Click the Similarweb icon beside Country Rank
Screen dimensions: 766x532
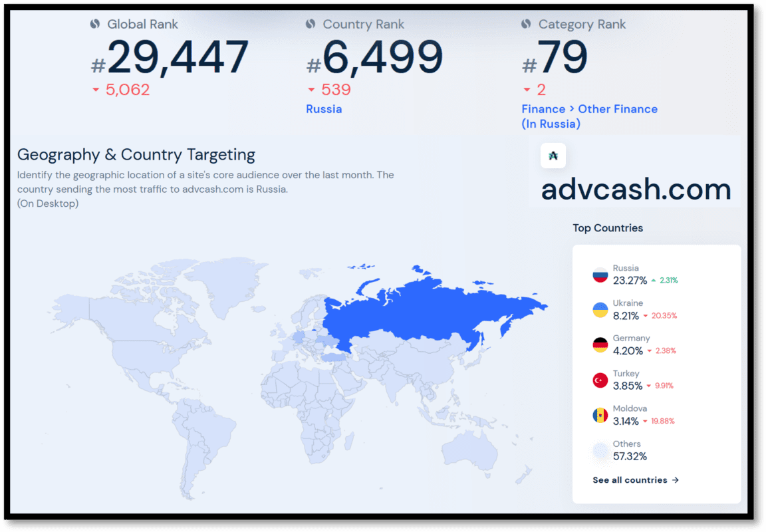pos(311,24)
